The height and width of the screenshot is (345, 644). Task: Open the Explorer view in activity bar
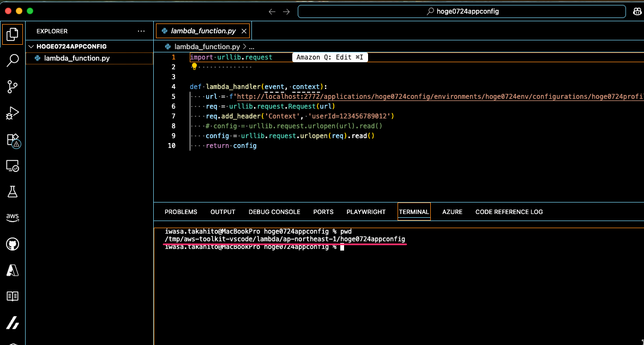[13, 34]
